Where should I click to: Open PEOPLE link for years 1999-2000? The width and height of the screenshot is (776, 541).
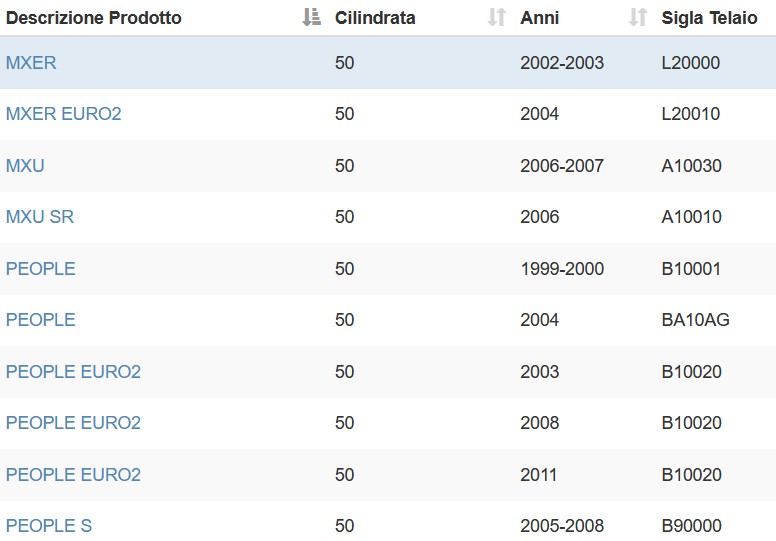(x=41, y=269)
